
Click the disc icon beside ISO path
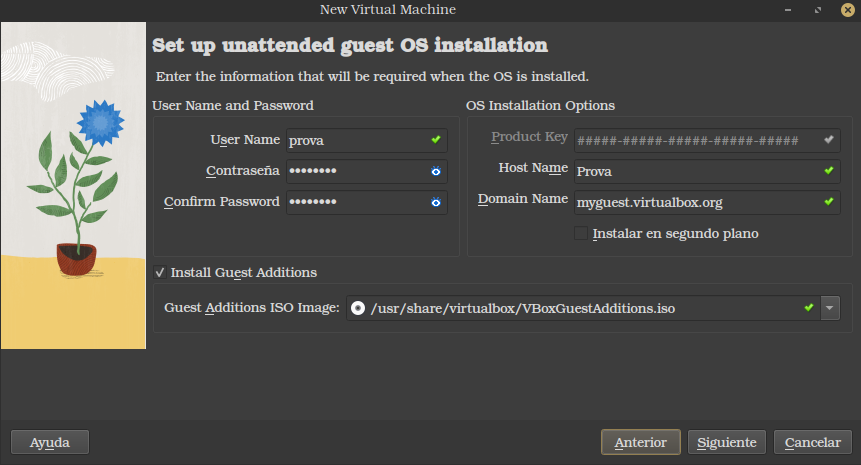[x=358, y=308]
